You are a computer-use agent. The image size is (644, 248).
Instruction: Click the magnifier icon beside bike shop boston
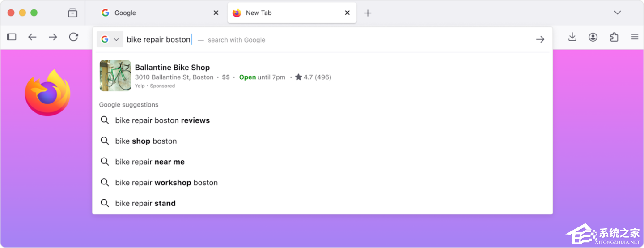click(105, 141)
